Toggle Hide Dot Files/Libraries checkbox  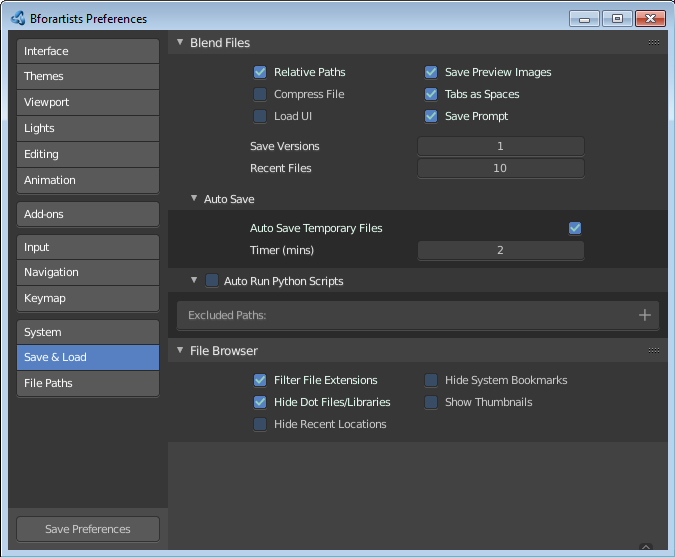pyautogui.click(x=260, y=402)
